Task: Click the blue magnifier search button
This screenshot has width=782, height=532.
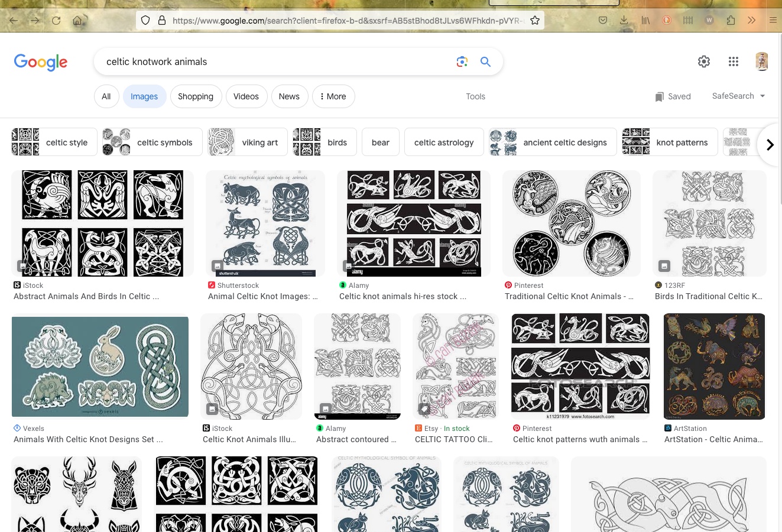Action: point(485,61)
